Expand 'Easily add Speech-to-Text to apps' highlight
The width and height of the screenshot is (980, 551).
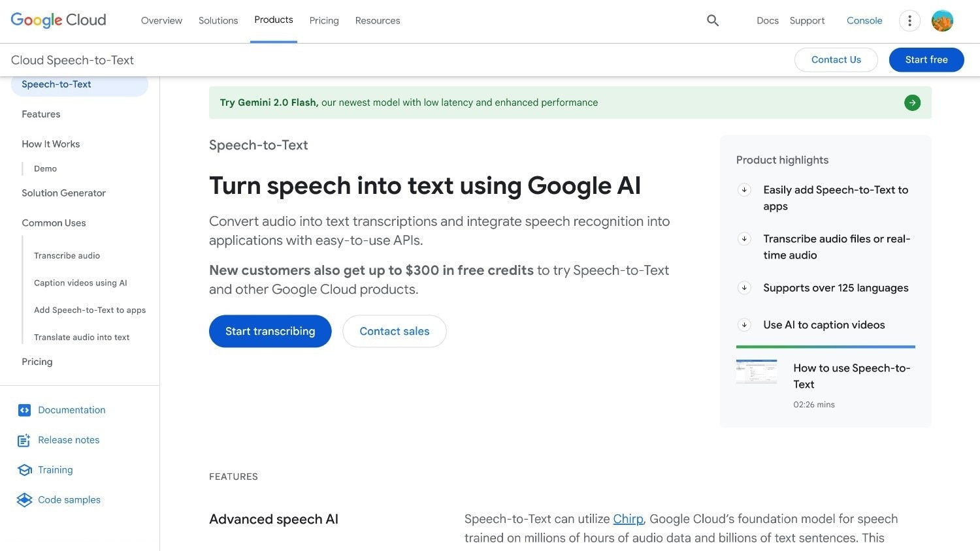(744, 190)
